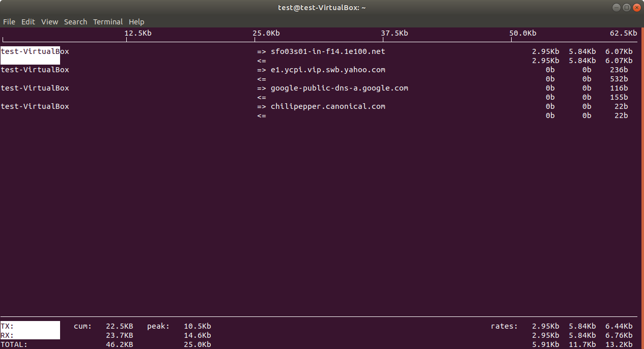644x349 pixels.
Task: Click test-VirtualBox in the google.com row
Action: pyautogui.click(x=35, y=88)
